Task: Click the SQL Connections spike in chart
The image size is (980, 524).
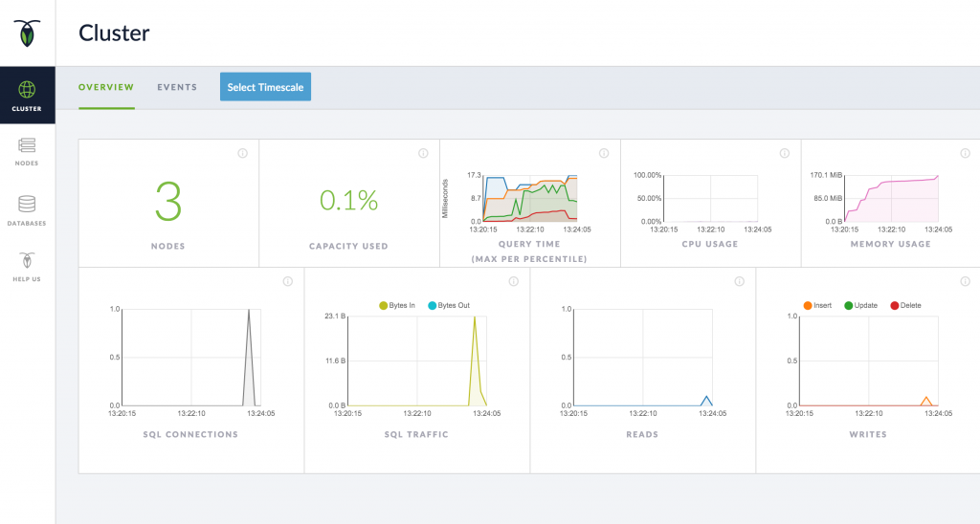Action: (249, 358)
